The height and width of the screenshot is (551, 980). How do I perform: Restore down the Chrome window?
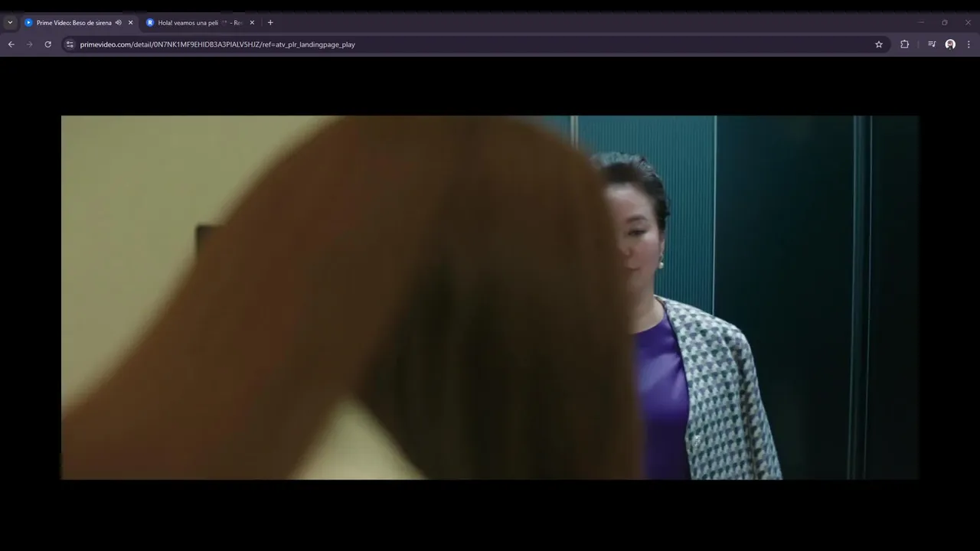coord(945,22)
